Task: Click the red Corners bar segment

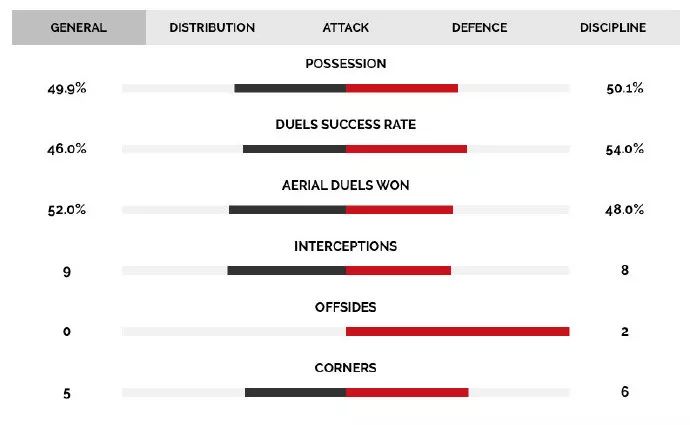Action: tap(407, 392)
